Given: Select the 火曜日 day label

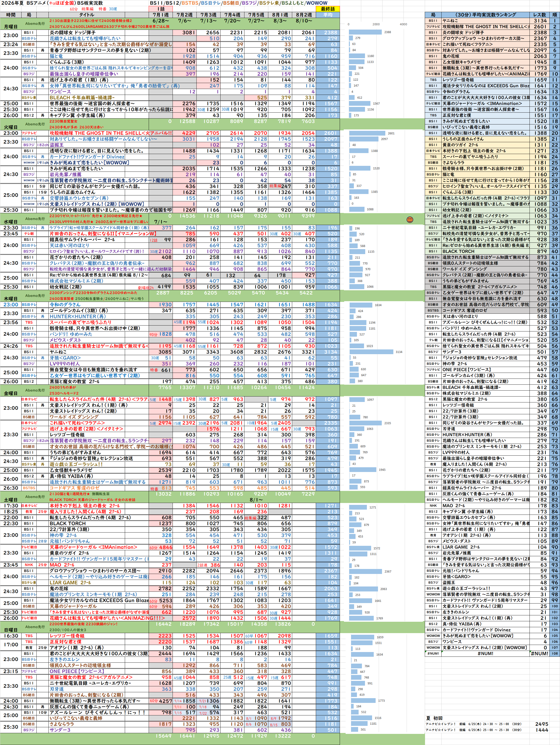Looking at the screenshot, I should [x=11, y=127].
